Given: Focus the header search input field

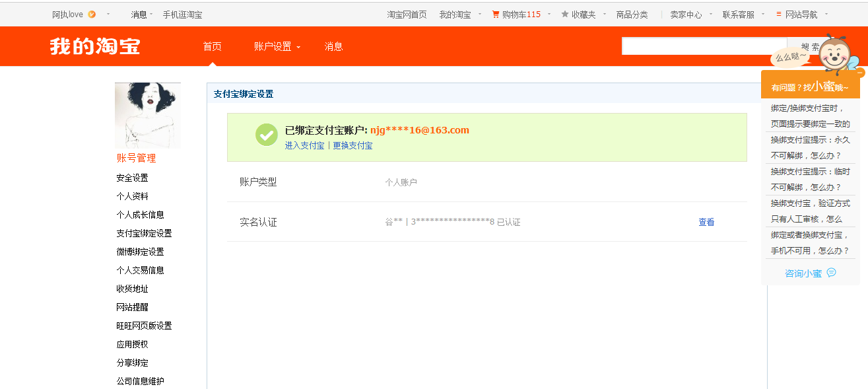Looking at the screenshot, I should click(x=704, y=46).
